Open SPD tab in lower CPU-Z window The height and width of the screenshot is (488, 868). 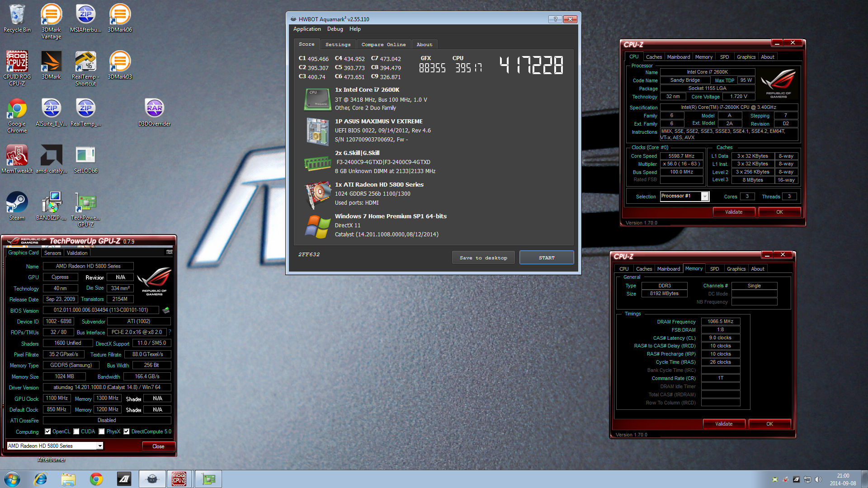(714, 269)
